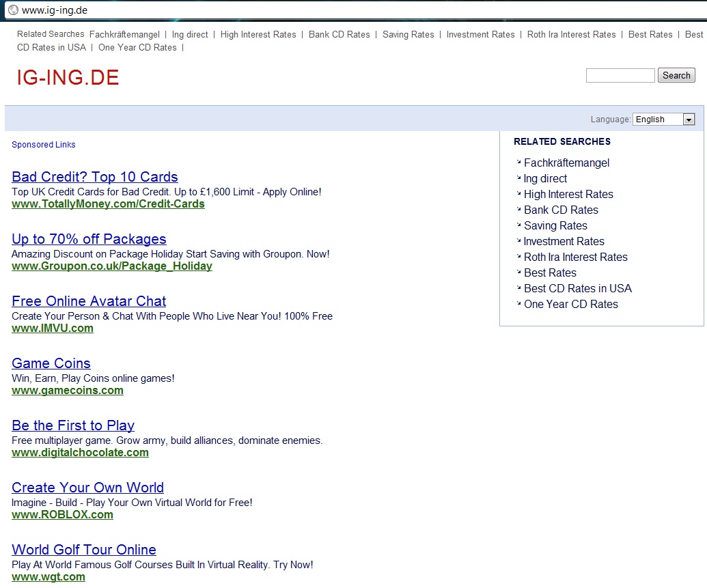Image resolution: width=707 pixels, height=588 pixels.
Task: Open 'One Year CD Rates' in sidebar
Action: coord(571,305)
